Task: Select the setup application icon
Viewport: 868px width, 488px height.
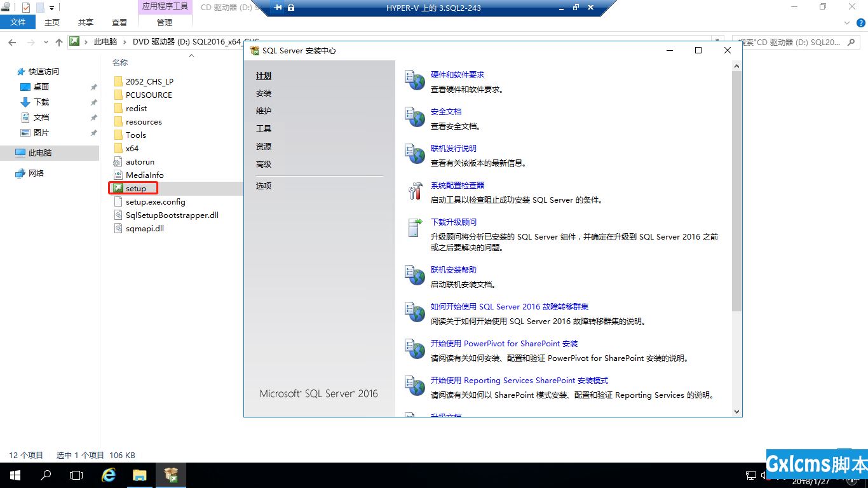Action: [118, 188]
